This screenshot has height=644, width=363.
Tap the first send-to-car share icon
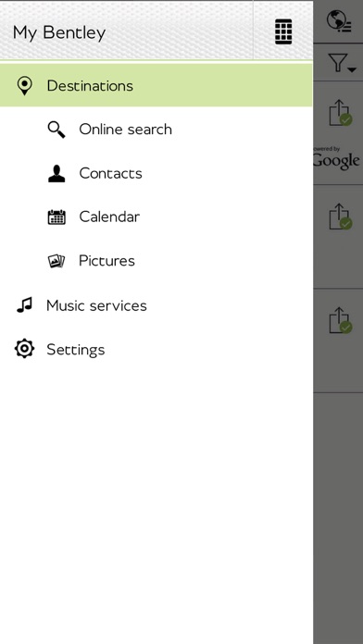pyautogui.click(x=341, y=113)
